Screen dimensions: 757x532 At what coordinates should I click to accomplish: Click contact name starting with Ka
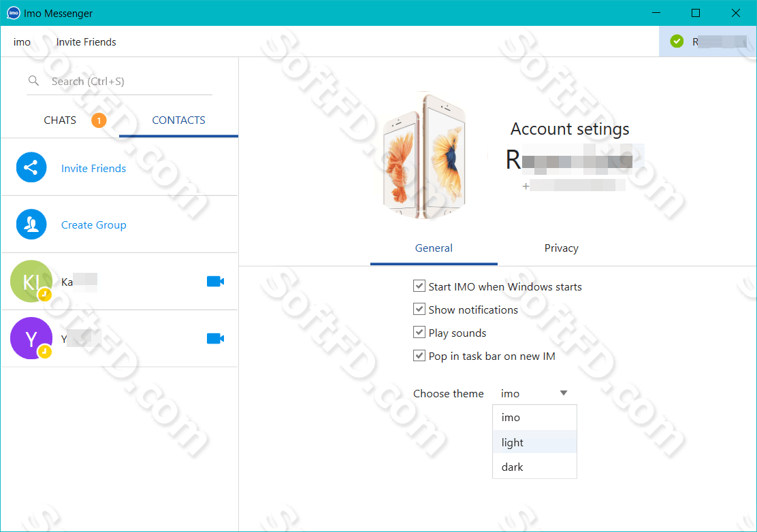pyautogui.click(x=79, y=282)
